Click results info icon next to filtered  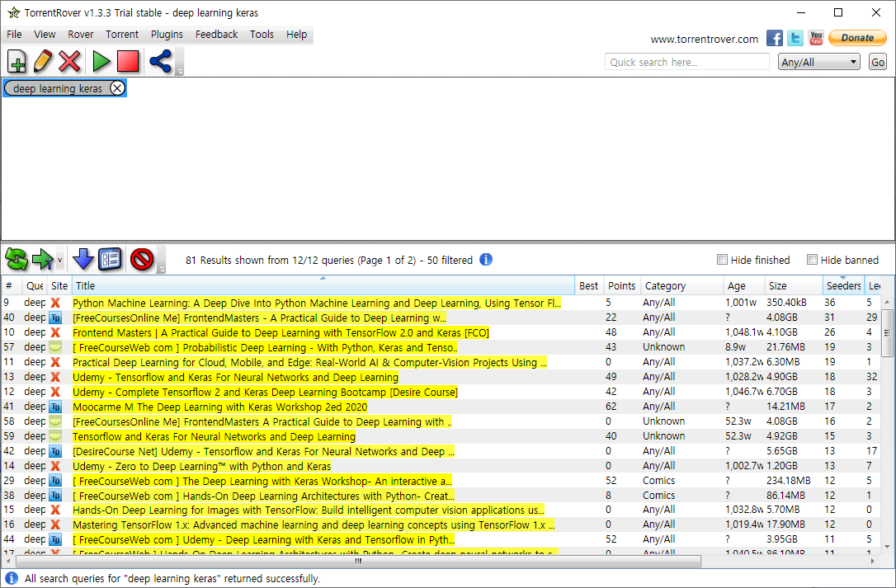(x=486, y=260)
